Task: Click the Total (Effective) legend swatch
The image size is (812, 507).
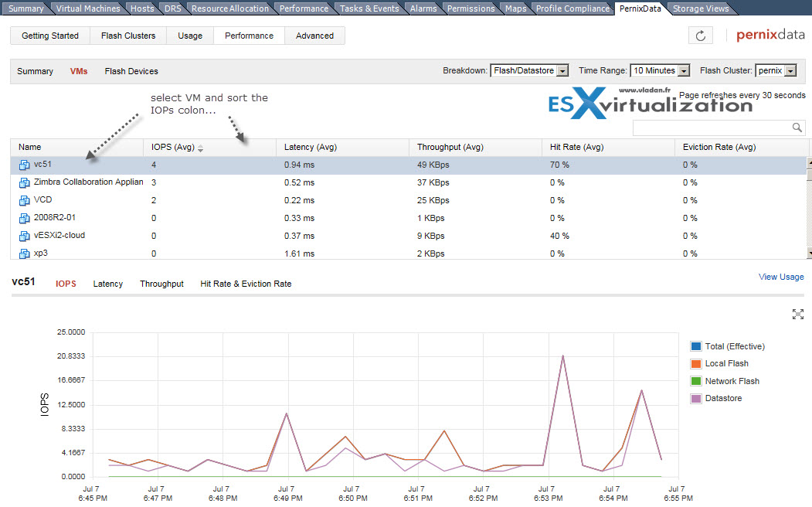Action: coord(696,346)
